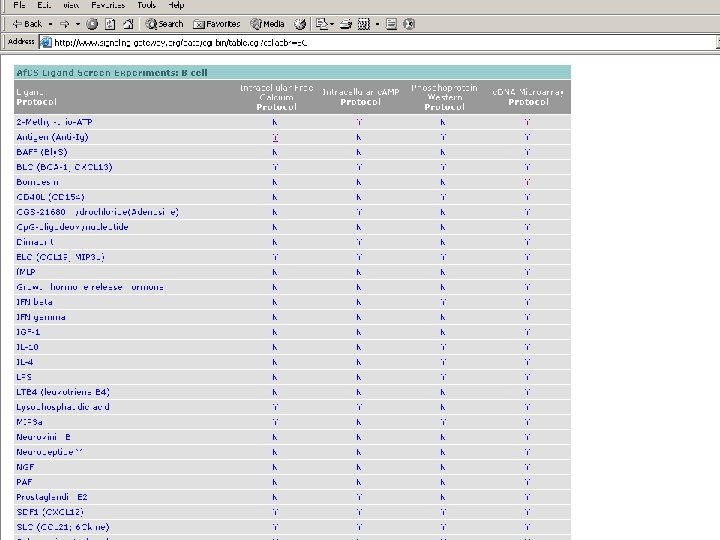Open the Phosphoprotein Western Protocol link
The width and height of the screenshot is (720, 540).
tap(444, 107)
